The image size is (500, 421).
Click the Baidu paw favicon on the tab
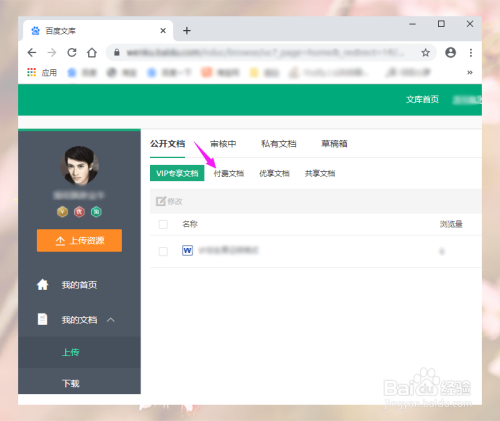coord(35,31)
